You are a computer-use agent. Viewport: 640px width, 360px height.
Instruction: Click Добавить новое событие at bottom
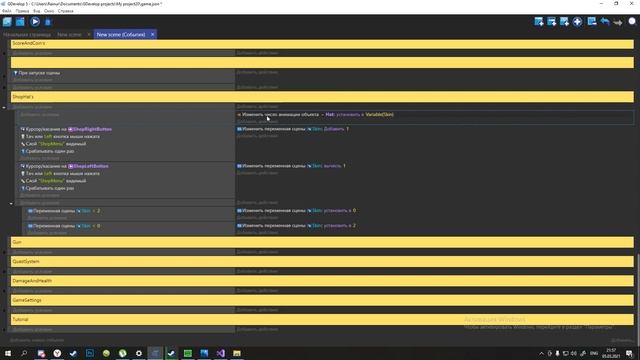coord(37,340)
